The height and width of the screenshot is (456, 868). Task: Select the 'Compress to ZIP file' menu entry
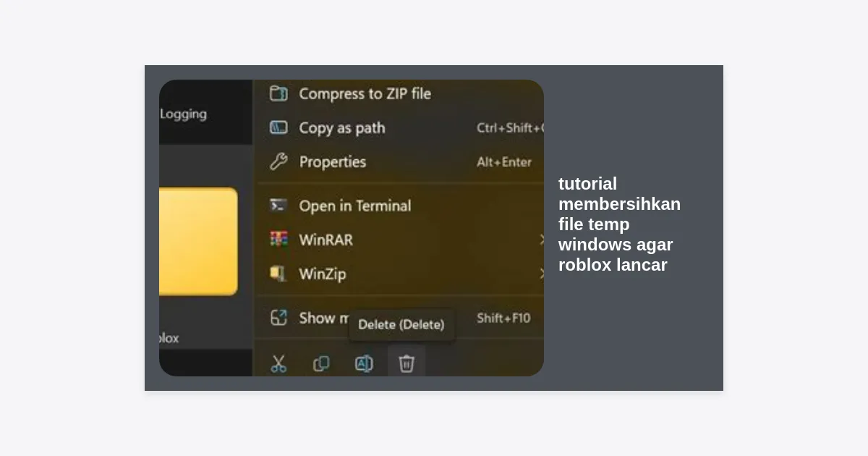[x=365, y=93]
